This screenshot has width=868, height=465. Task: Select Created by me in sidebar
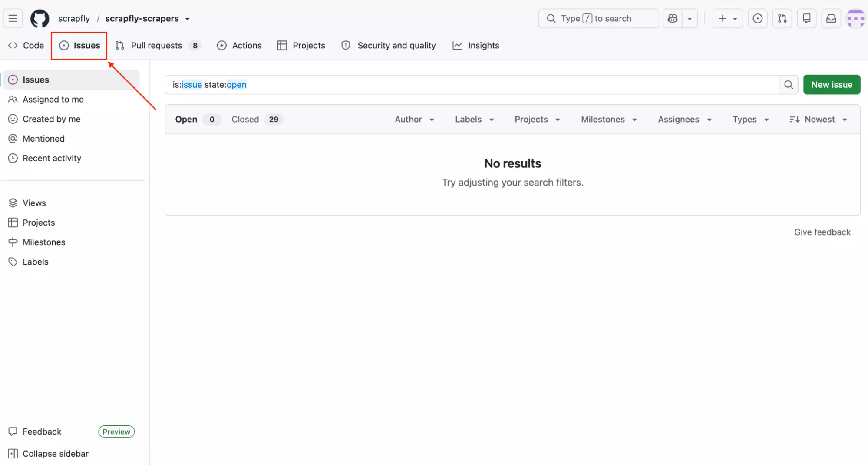(72, 119)
